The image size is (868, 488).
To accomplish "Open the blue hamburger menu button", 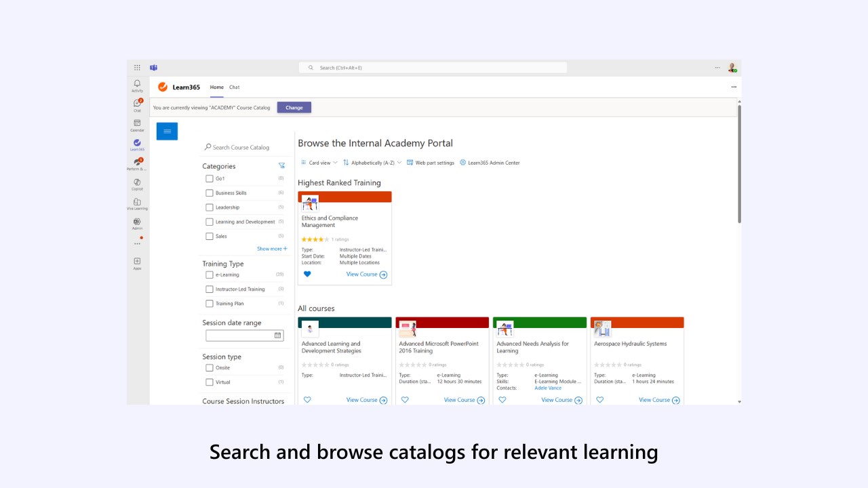I will 167,131.
